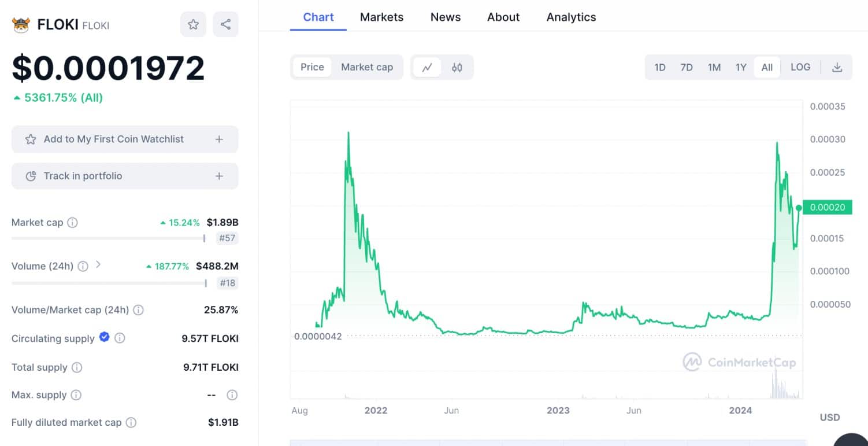Click the 2024 axis label
The width and height of the screenshot is (868, 446).
click(x=740, y=411)
